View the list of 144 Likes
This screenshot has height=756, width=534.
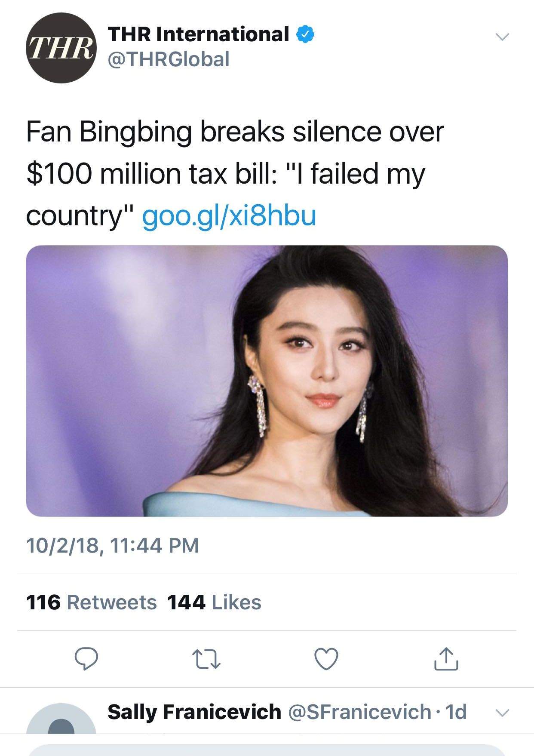(214, 602)
